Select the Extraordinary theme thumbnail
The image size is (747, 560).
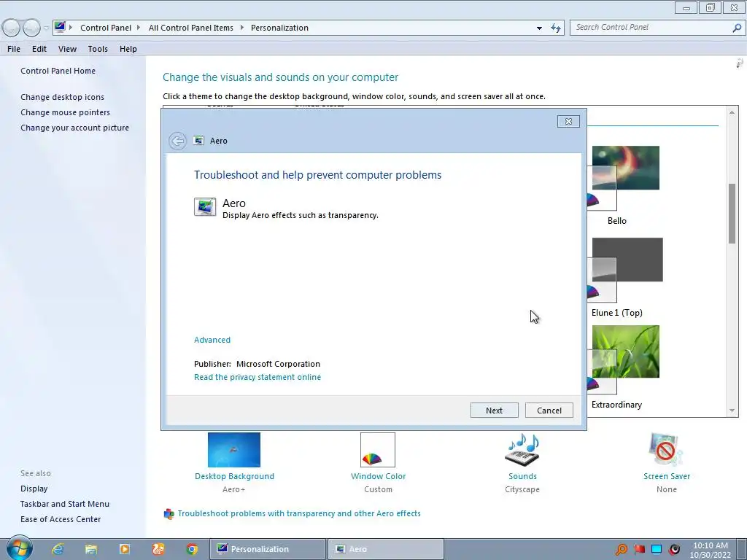point(624,359)
